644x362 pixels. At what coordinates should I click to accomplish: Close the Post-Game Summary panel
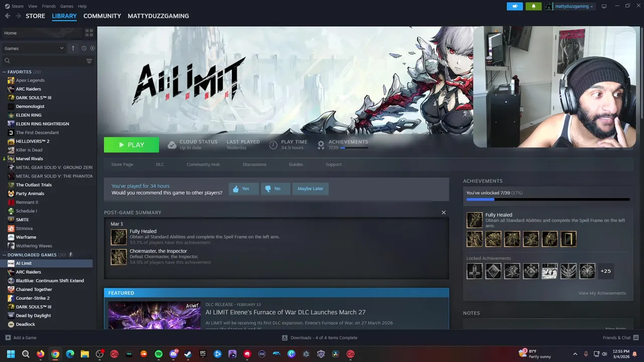point(443,212)
